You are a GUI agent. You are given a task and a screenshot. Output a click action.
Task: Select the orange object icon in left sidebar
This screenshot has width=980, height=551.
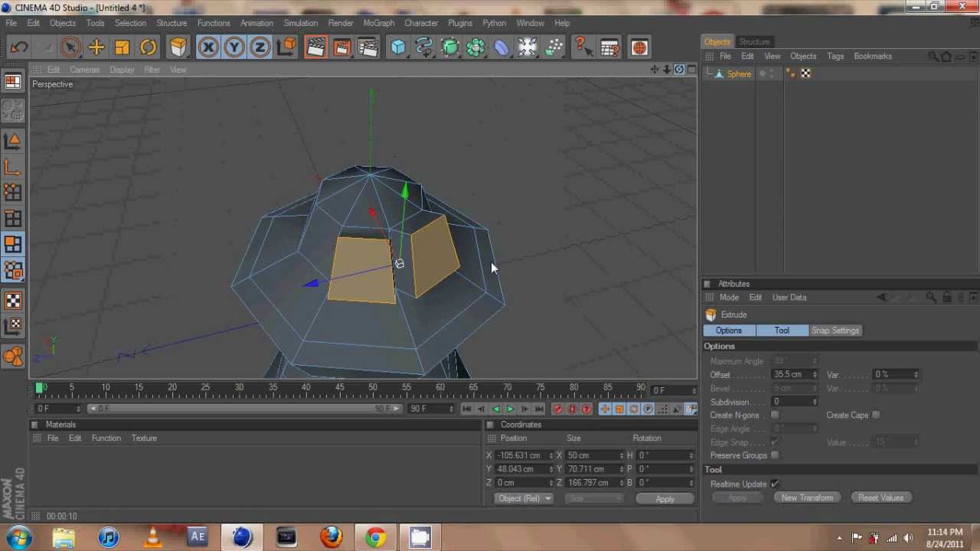coord(13,356)
